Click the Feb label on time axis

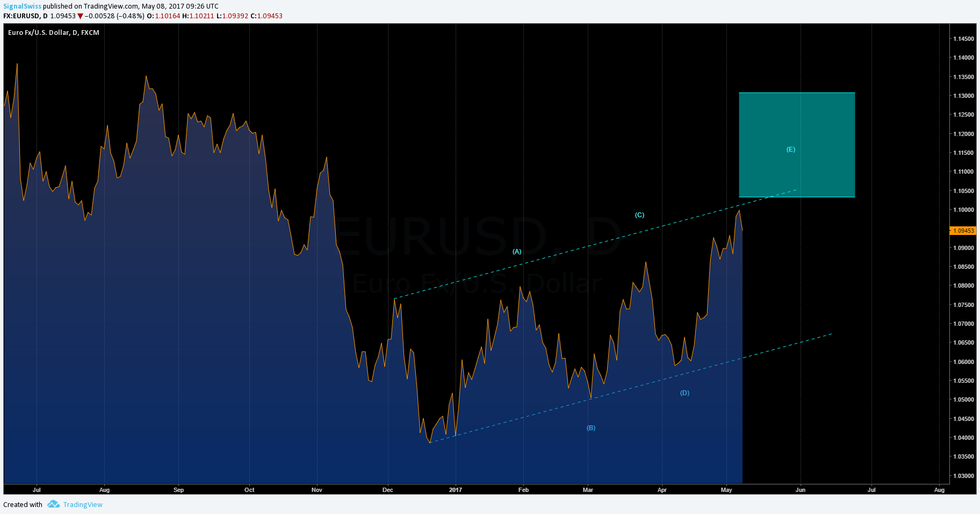(x=523, y=490)
